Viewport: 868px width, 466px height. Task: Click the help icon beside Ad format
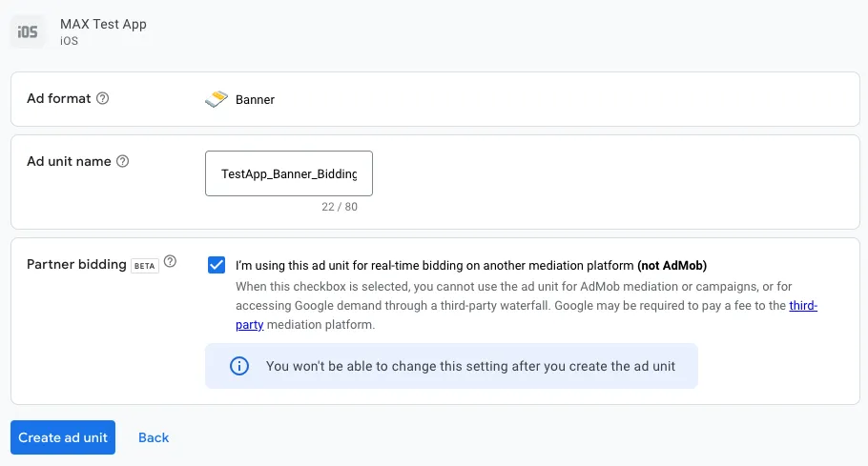click(103, 98)
